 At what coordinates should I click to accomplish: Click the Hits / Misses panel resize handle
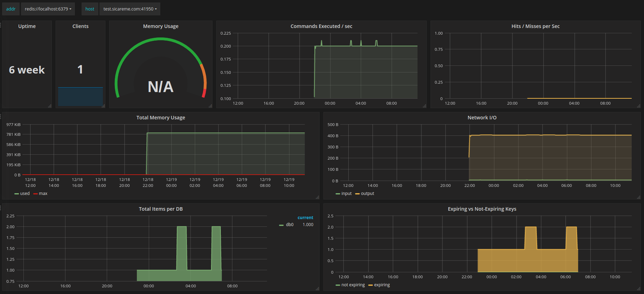click(639, 106)
